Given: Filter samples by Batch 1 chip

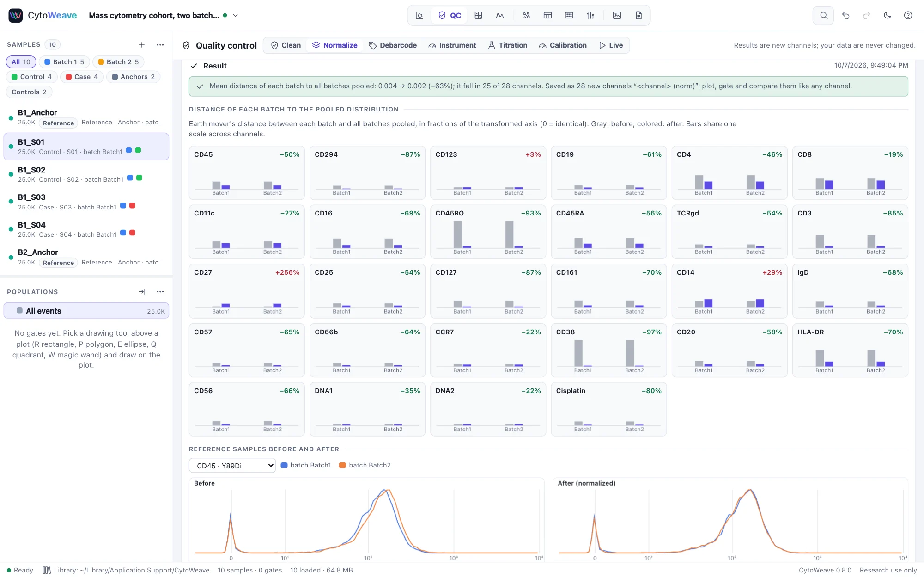Looking at the screenshot, I should [64, 62].
